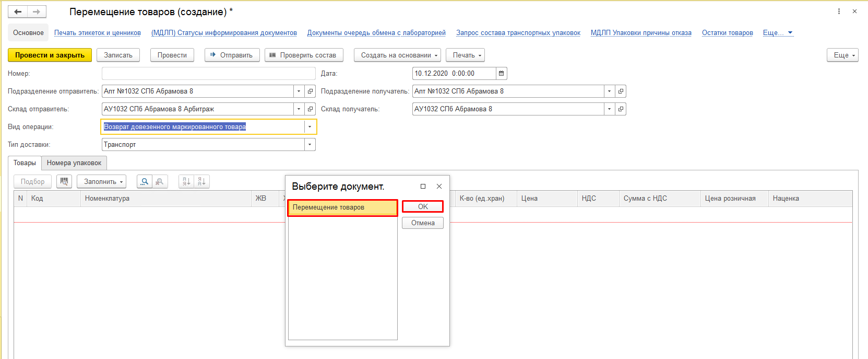Click the back navigation arrow
868x359 pixels.
click(18, 11)
